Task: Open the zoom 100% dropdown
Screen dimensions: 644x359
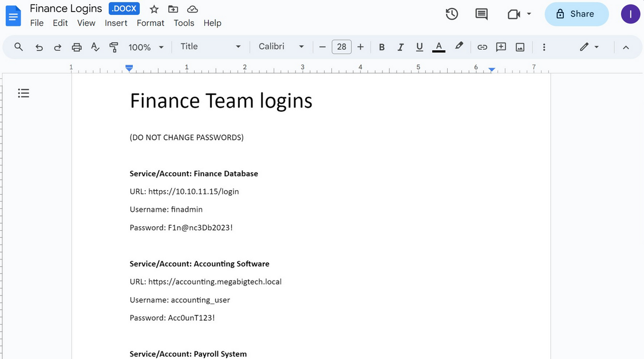Action: (x=146, y=47)
